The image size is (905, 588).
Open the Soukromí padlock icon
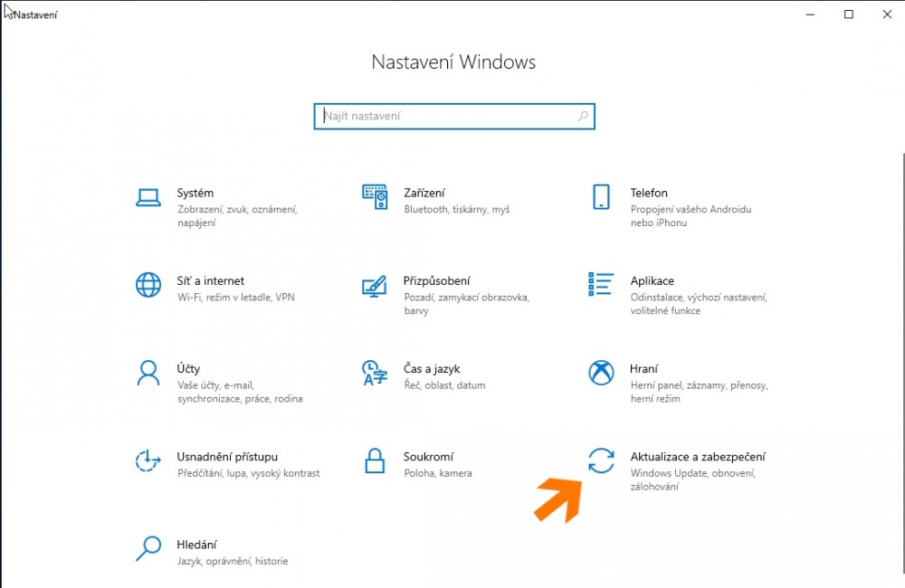point(375,460)
